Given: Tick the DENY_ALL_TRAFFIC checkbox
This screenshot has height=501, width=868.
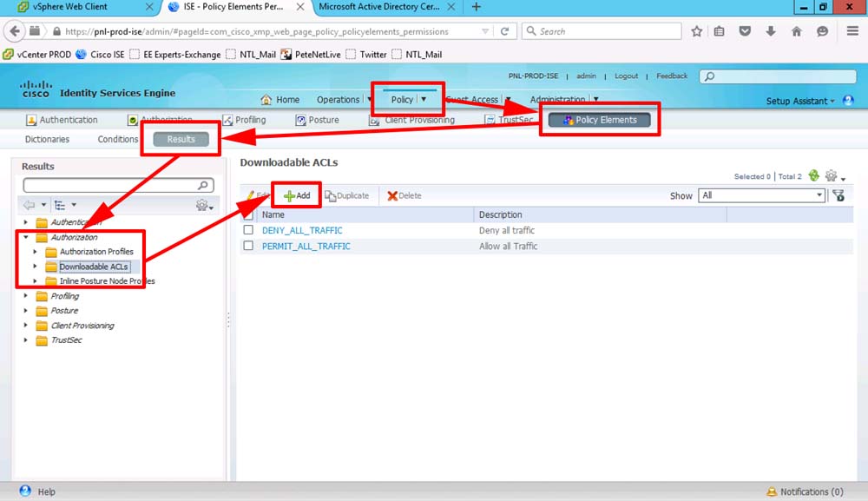Looking at the screenshot, I should point(248,230).
